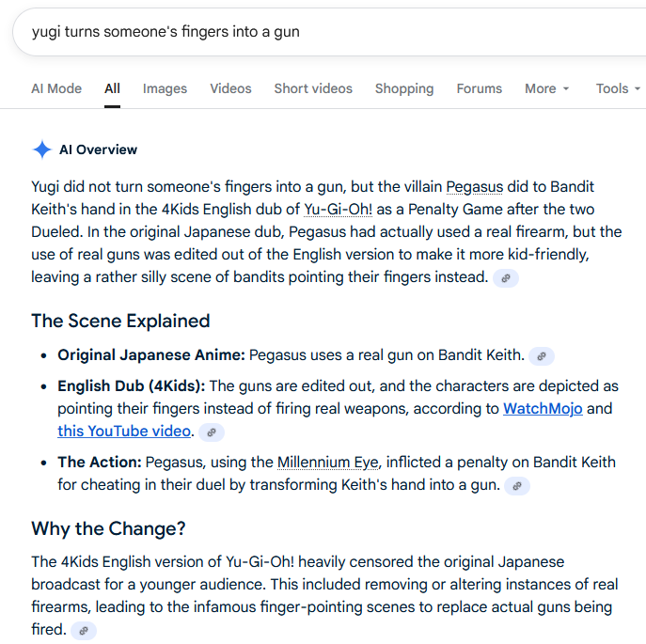
Task: Select the Images tab
Action: pyautogui.click(x=165, y=88)
